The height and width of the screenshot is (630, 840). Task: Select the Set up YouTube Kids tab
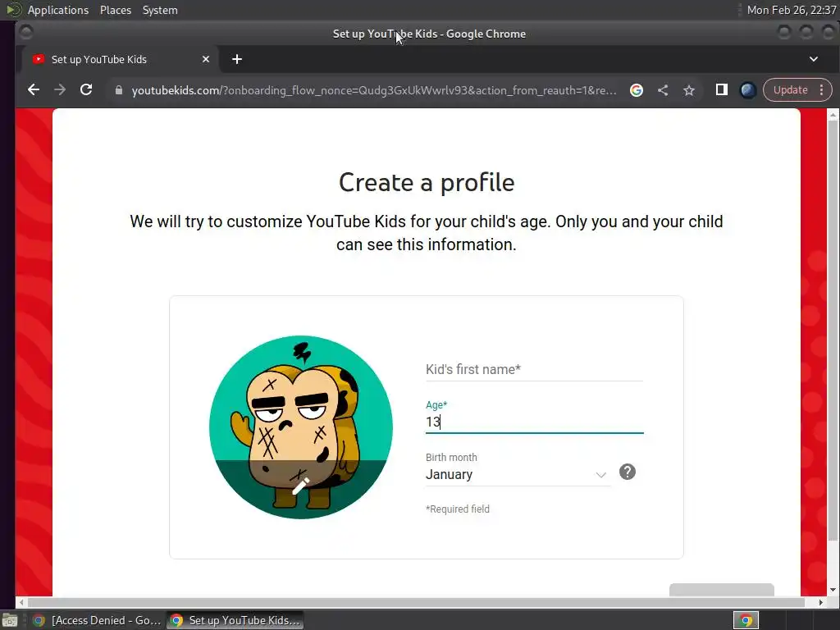tap(121, 59)
